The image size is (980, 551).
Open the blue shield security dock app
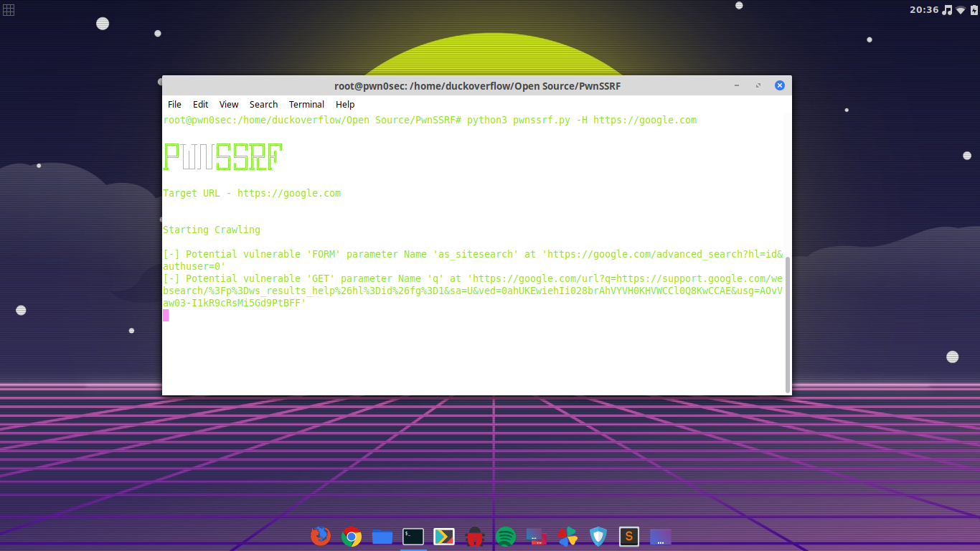(x=598, y=536)
